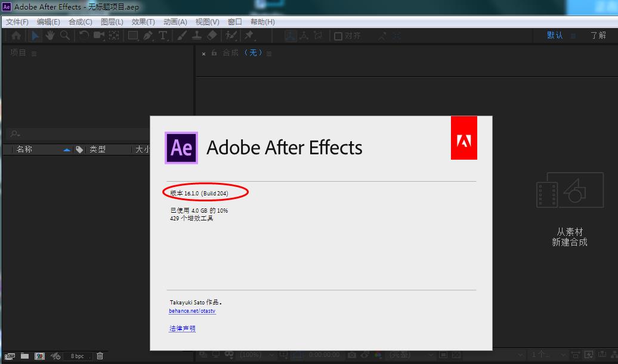
Task: Open the 法律声明 legal notice link
Action: pos(182,328)
